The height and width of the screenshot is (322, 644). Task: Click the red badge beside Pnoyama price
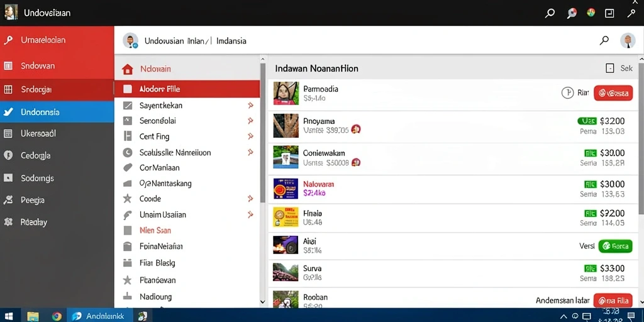tap(356, 130)
